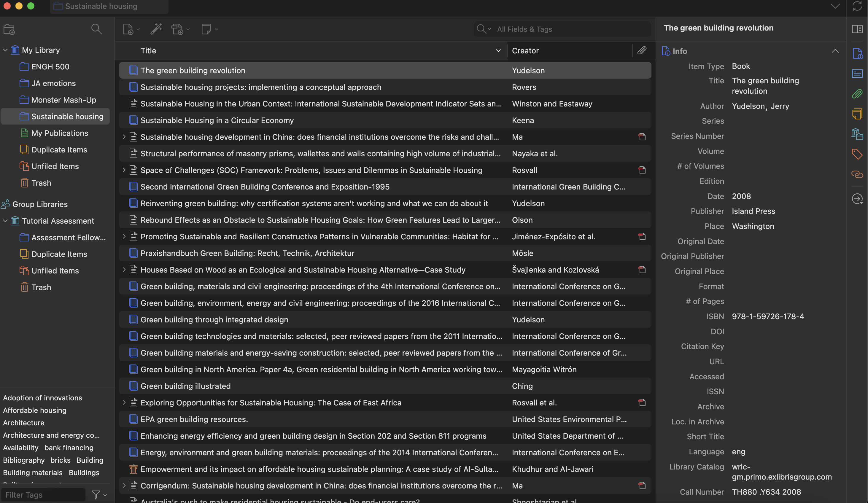Image resolution: width=868 pixels, height=503 pixels.
Task: Click the Publisher value Island Press
Action: click(x=753, y=211)
